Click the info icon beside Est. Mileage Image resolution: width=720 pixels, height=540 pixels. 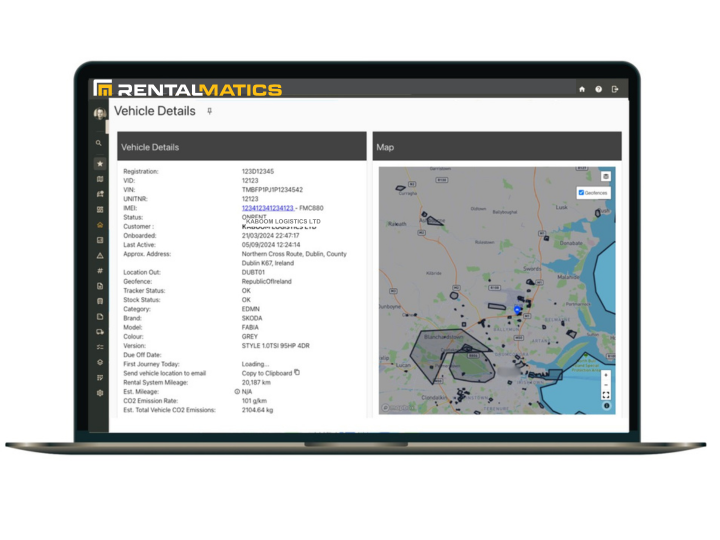click(237, 391)
